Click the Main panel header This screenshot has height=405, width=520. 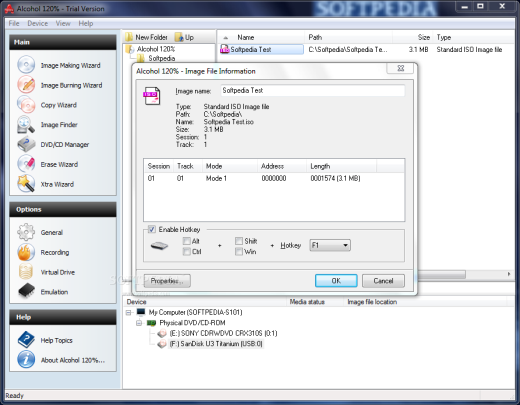tap(63, 42)
